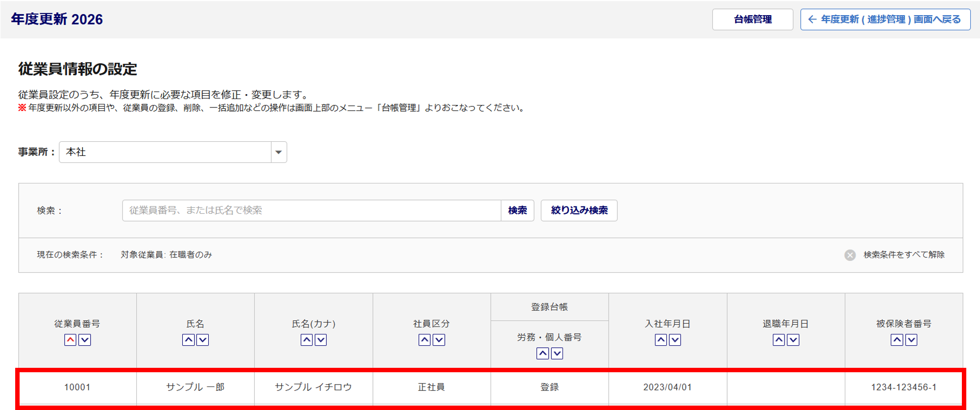Sort 氏名(カナ) column descending
Screen dimensions: 980x410
click(x=321, y=340)
